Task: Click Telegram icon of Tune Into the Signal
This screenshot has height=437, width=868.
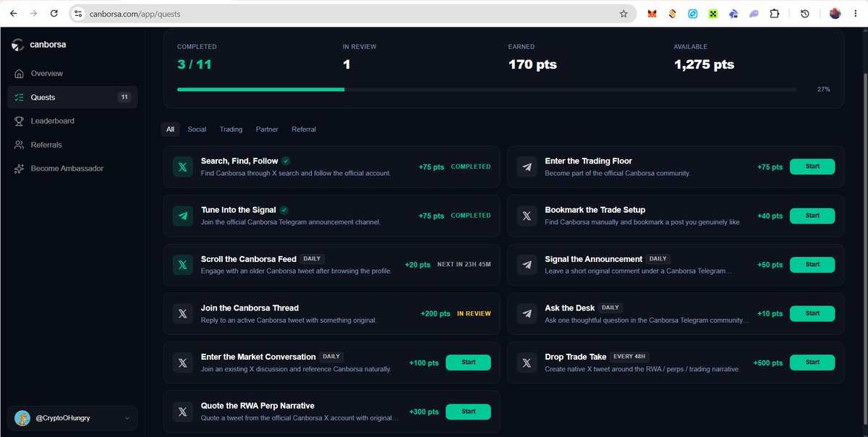Action: coord(182,216)
